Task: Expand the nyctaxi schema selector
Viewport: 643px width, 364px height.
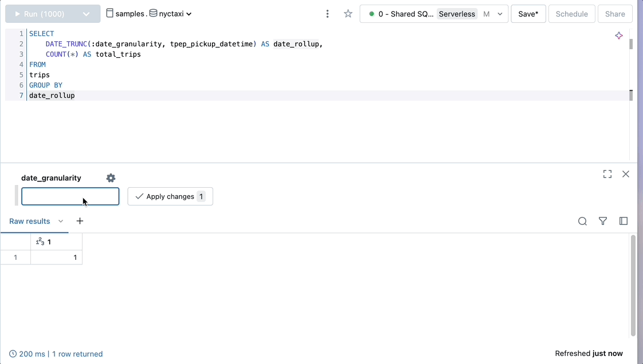Action: coord(188,13)
